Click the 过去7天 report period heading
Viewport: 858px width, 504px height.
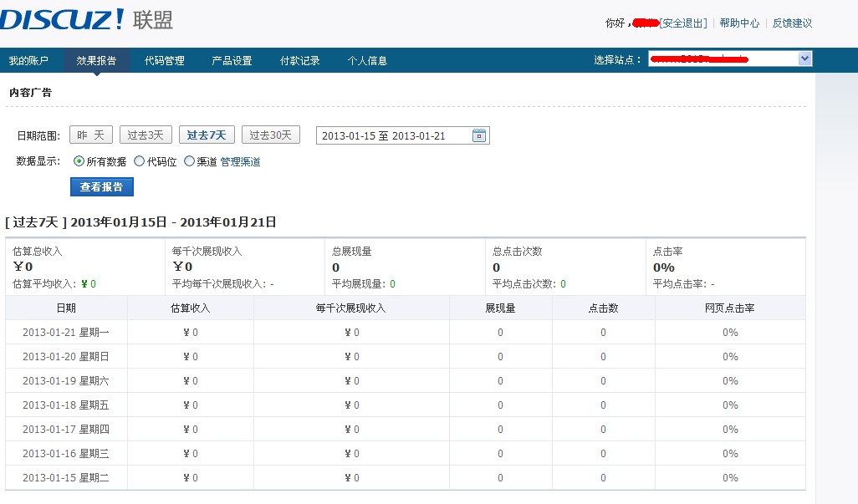[140, 222]
